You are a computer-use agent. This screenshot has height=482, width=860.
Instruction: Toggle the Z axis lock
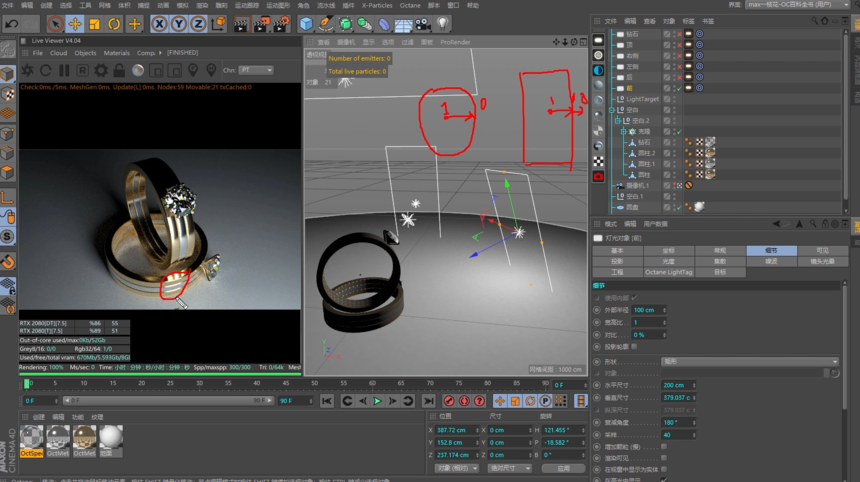point(198,24)
